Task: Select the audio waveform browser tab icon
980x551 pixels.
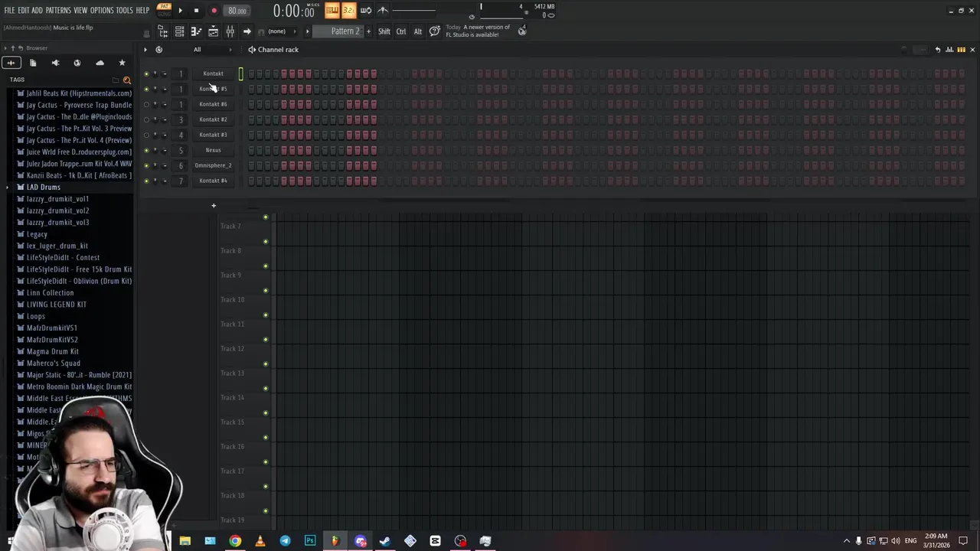Action: point(11,63)
